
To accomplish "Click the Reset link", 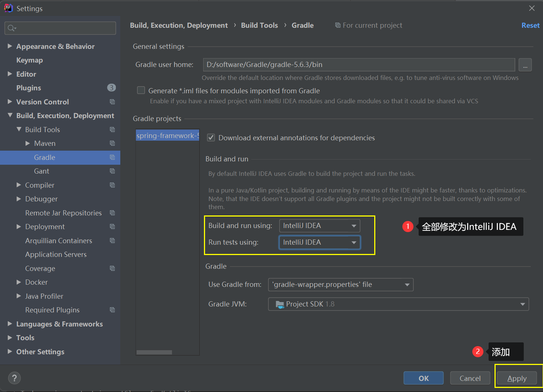I will (x=530, y=25).
